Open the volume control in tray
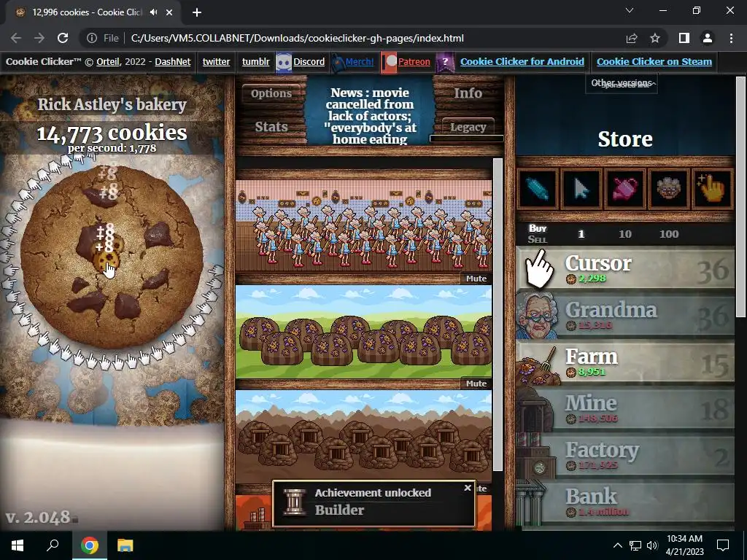Screen dimensions: 747x560 click(652, 545)
